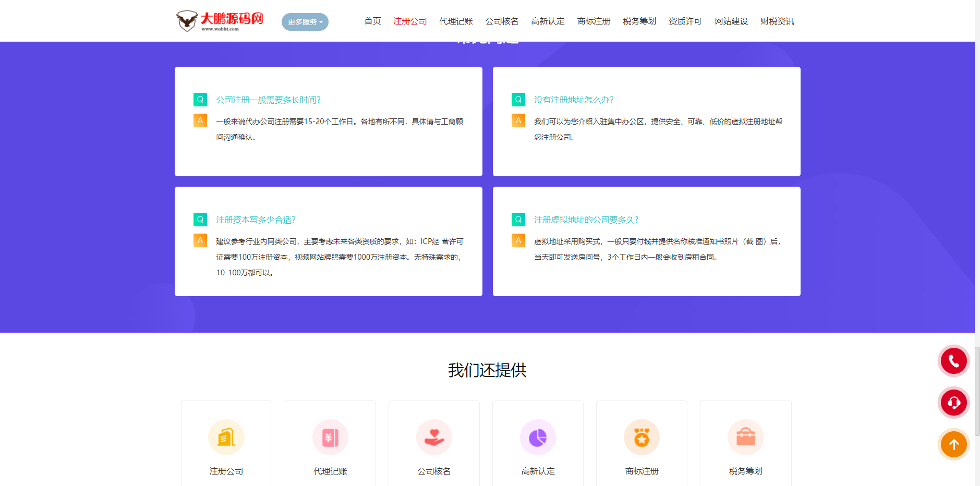Screen dimensions: 980x486
Task: Click the 大鹏源码网 eagle logo
Action: pyautogui.click(x=186, y=20)
